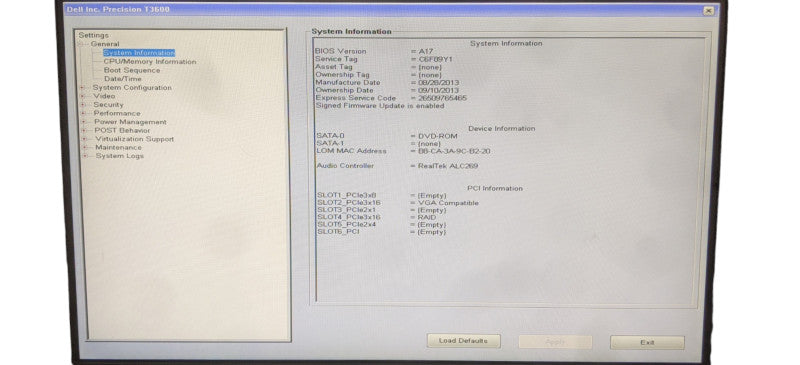Expand the System Logs node
The image size is (800, 365).
[85, 156]
